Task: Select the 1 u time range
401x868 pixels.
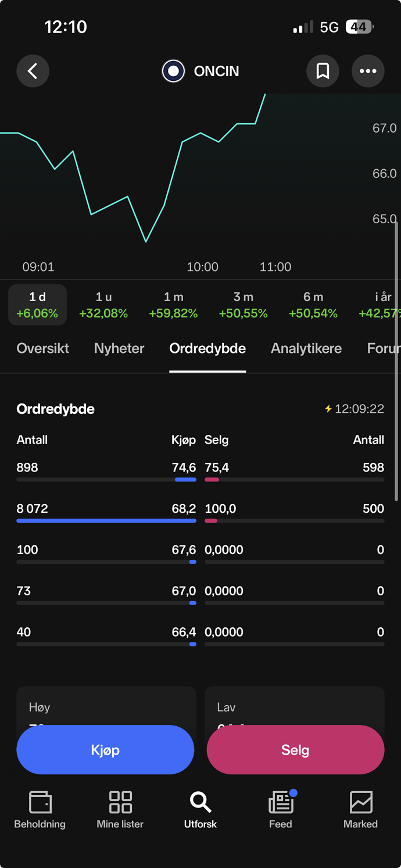Action: coord(103,305)
